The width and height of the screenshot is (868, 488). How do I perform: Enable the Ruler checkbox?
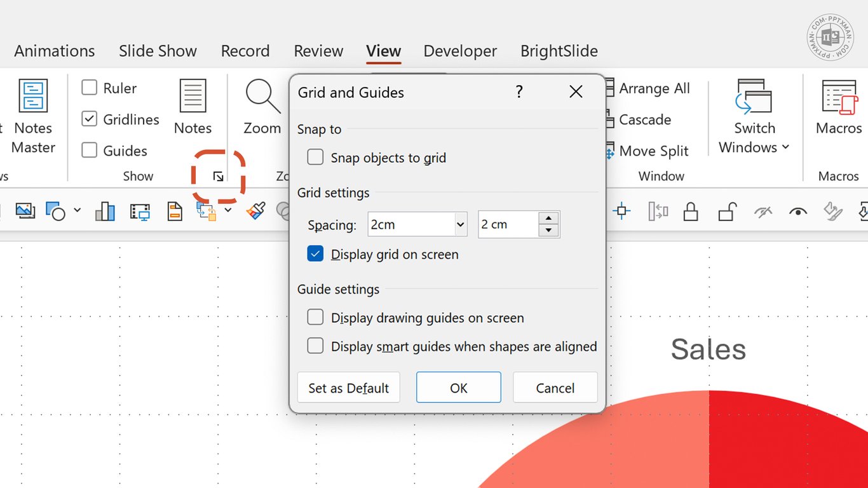90,88
